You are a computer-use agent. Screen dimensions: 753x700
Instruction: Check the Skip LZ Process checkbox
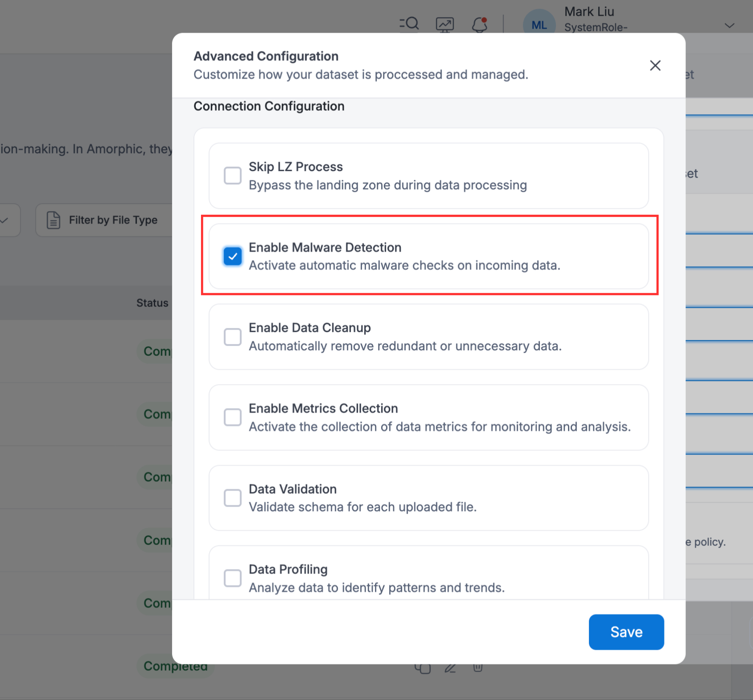coord(233,176)
